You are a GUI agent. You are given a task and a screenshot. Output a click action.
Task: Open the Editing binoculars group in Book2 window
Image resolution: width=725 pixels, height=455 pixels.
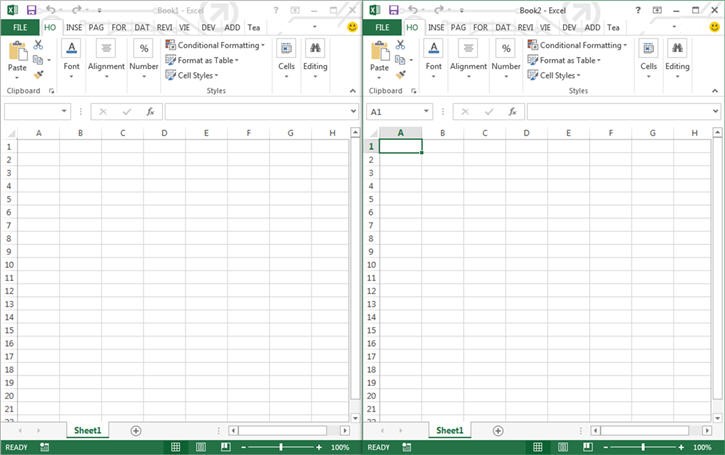[x=677, y=59]
